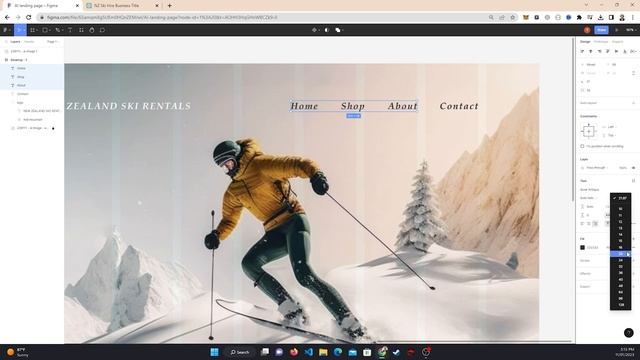Click the present play icon

(616, 30)
